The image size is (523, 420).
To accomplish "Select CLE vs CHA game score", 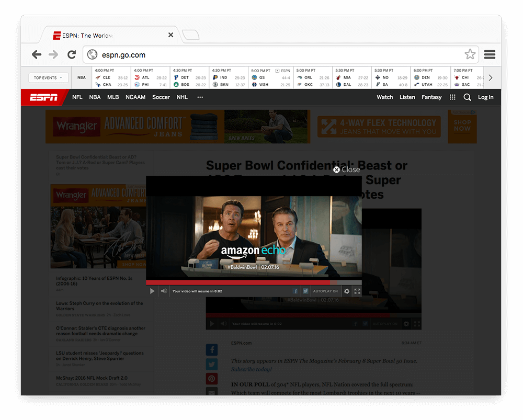I will point(111,77).
